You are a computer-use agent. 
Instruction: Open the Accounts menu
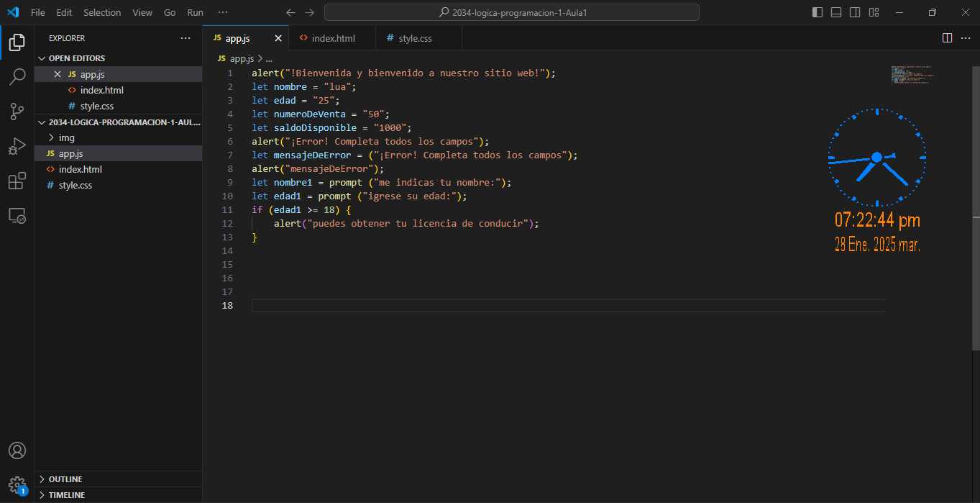[17, 450]
